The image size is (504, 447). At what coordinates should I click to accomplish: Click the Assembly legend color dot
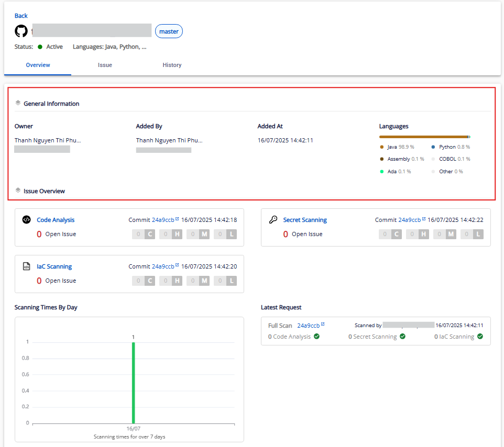coord(382,159)
